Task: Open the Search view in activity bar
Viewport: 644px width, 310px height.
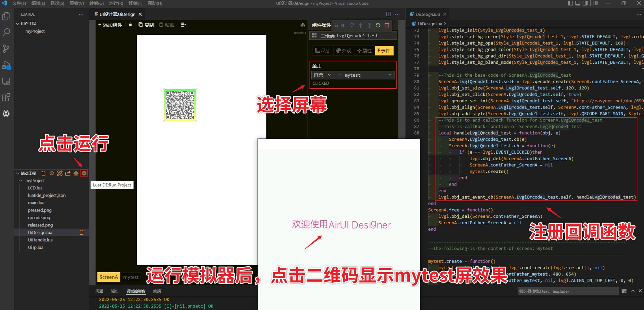Action: (6, 33)
